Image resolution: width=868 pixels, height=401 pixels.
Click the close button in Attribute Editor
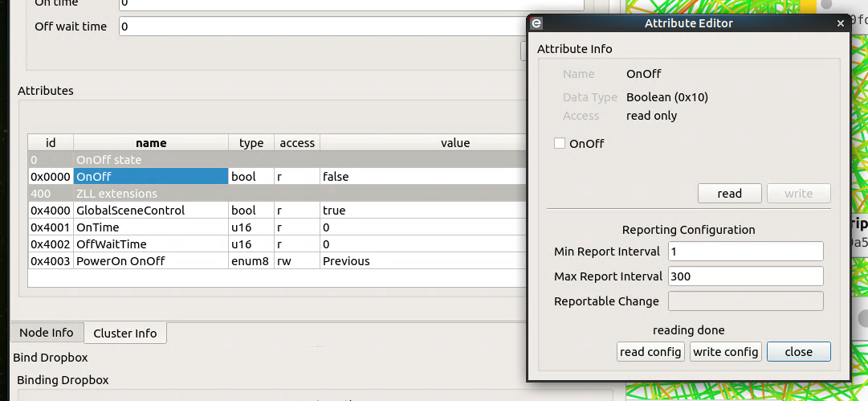798,352
